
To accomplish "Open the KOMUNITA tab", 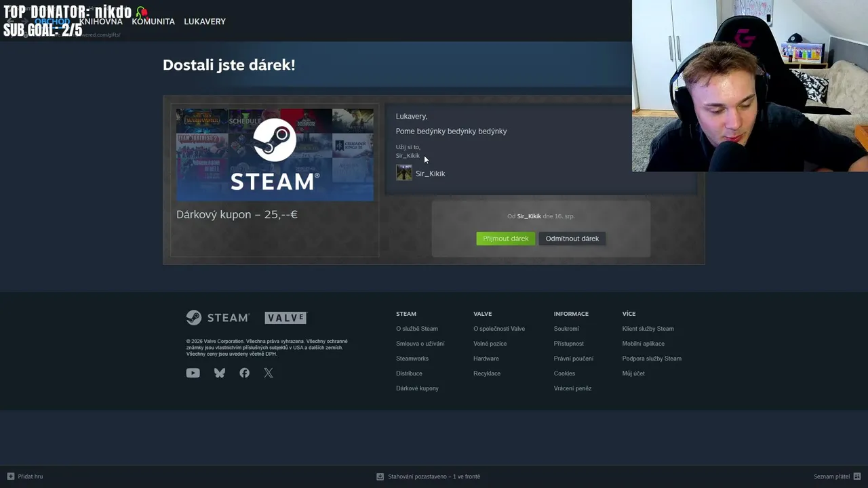I will [153, 22].
